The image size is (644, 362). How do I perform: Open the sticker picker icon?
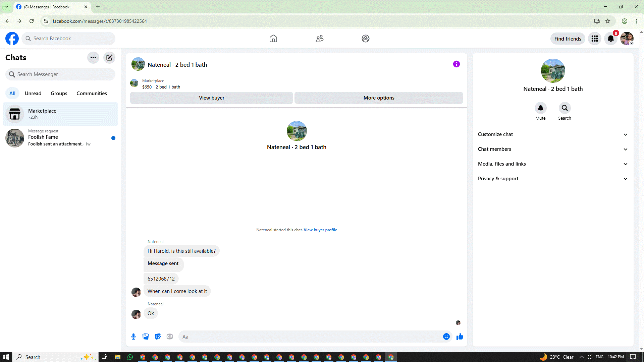158,337
